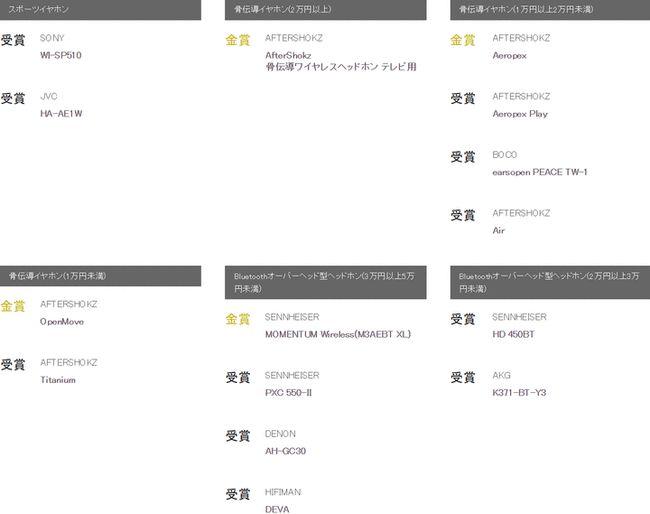Click the SONY WI-SP510 product name
This screenshot has height=514, width=650.
[x=61, y=55]
